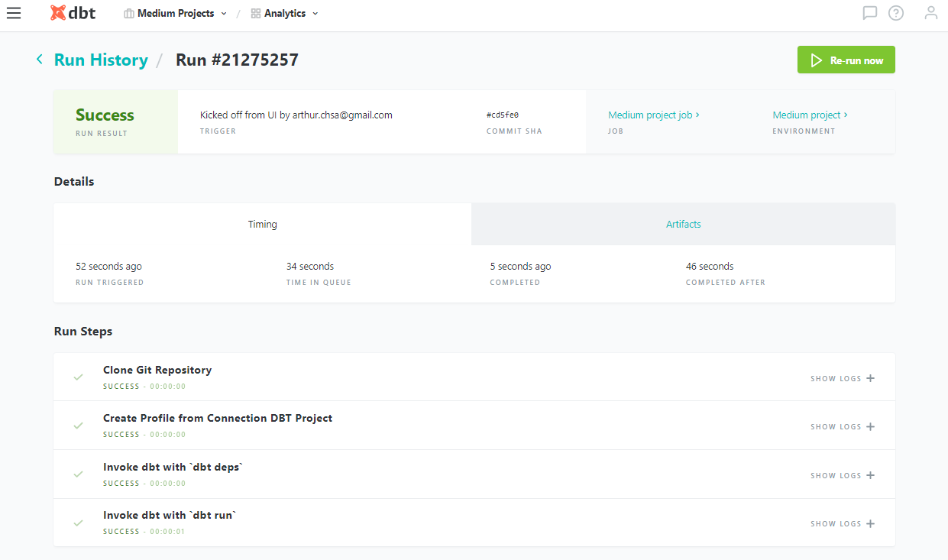Open the Analytics project dropdown
Image resolution: width=948 pixels, height=560 pixels.
[285, 14]
